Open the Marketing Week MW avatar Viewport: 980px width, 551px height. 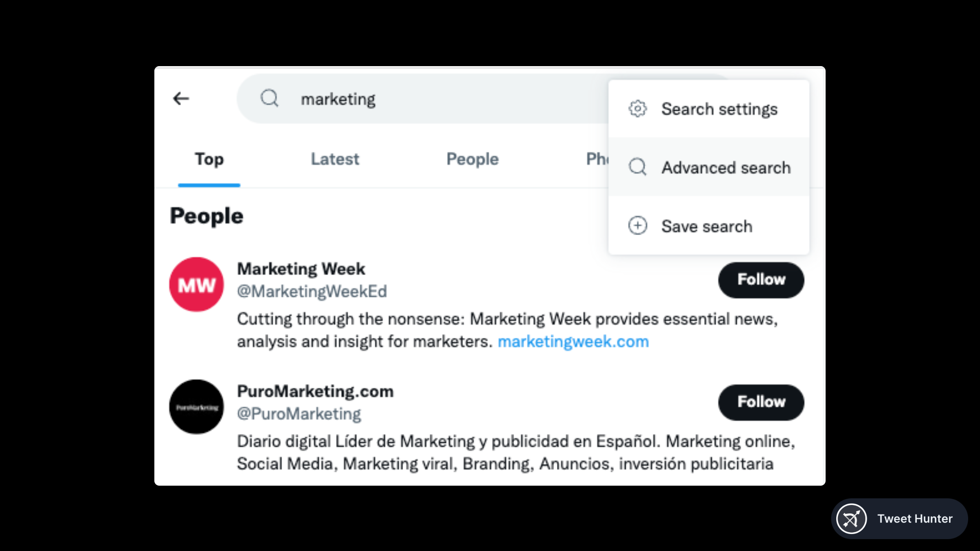point(196,284)
